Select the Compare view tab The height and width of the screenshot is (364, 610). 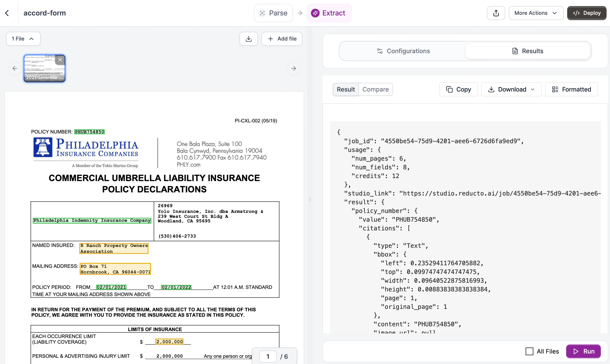click(x=375, y=89)
